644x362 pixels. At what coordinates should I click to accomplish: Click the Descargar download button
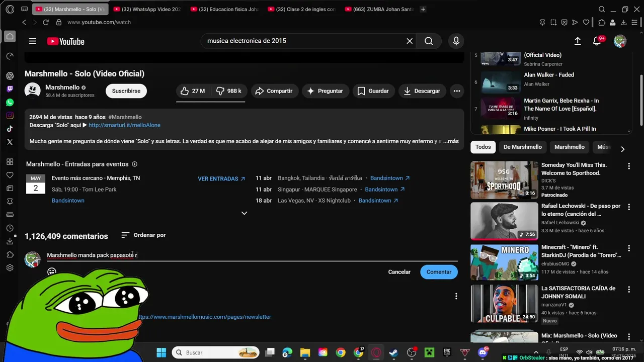pyautogui.click(x=422, y=91)
